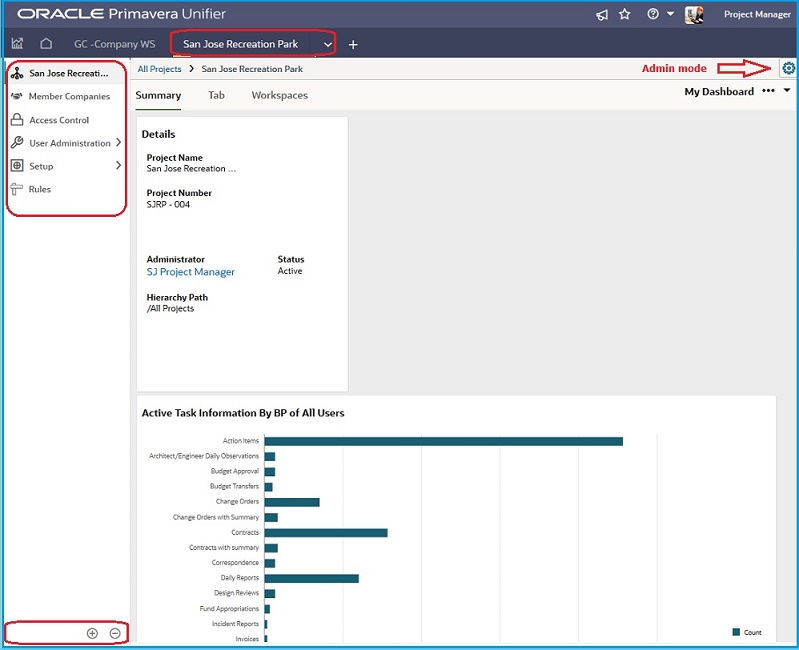The height and width of the screenshot is (650, 799).
Task: Open SJ Project Manager administrator link
Action: pos(191,272)
